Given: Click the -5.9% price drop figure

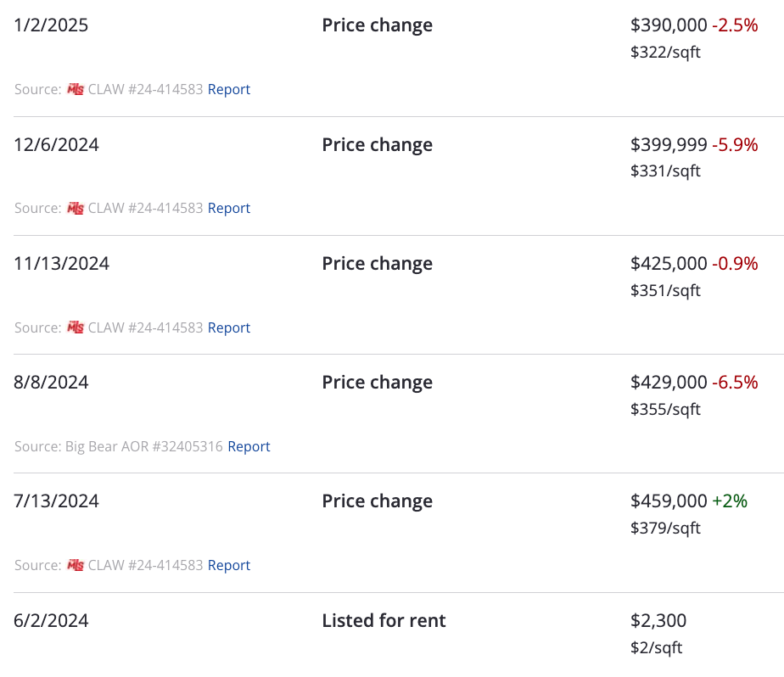Looking at the screenshot, I should 735,144.
